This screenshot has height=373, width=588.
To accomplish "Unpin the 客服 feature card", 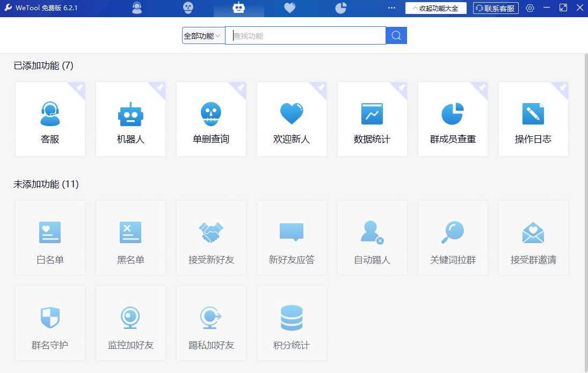I will pos(78,87).
